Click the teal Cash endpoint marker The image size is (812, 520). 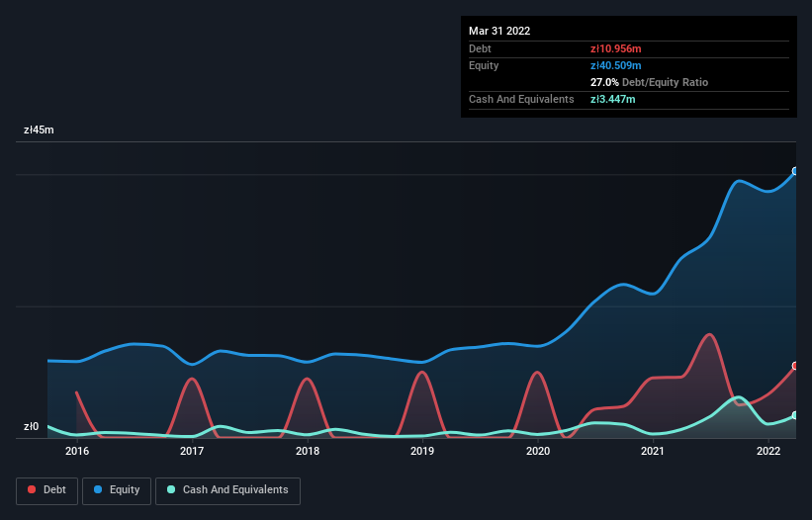point(795,415)
